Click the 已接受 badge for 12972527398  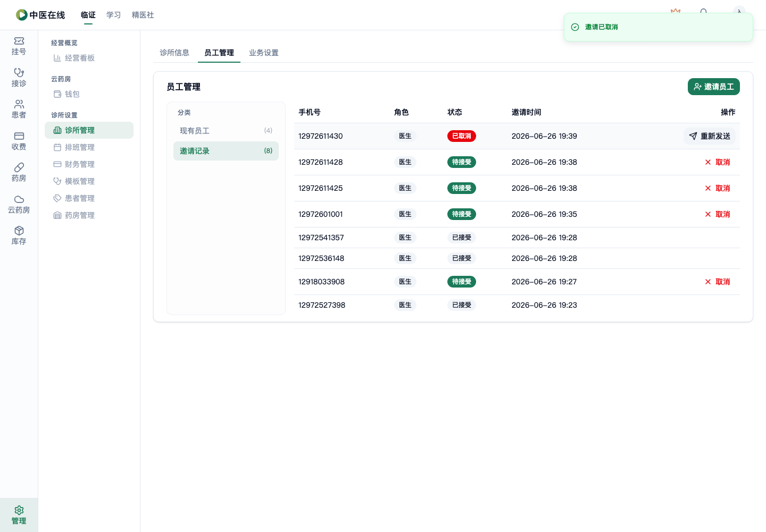point(462,305)
